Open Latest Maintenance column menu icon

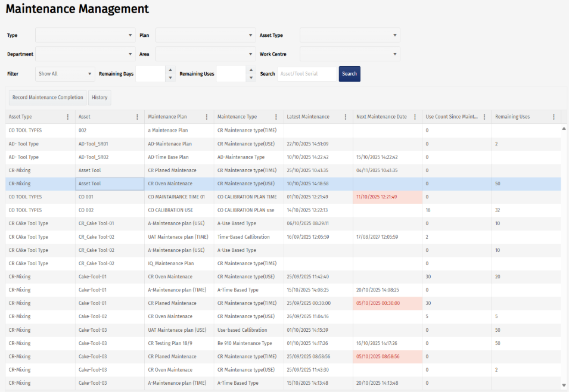(x=346, y=117)
